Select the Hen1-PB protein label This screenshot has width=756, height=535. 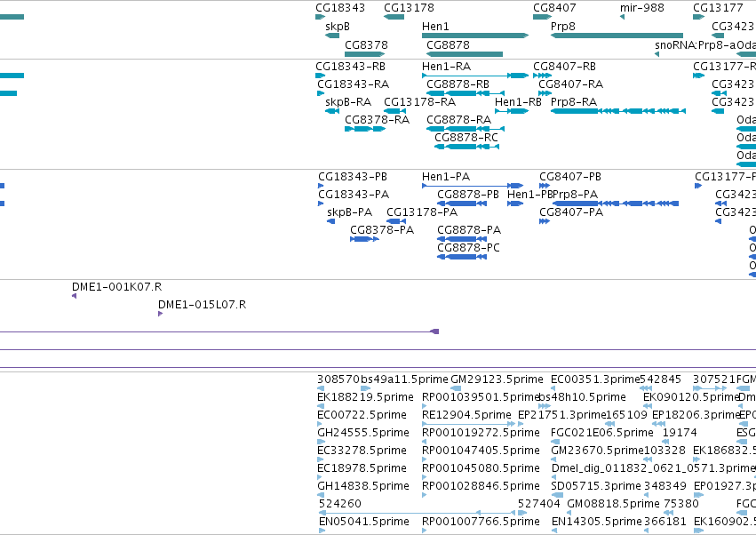pyautogui.click(x=529, y=195)
